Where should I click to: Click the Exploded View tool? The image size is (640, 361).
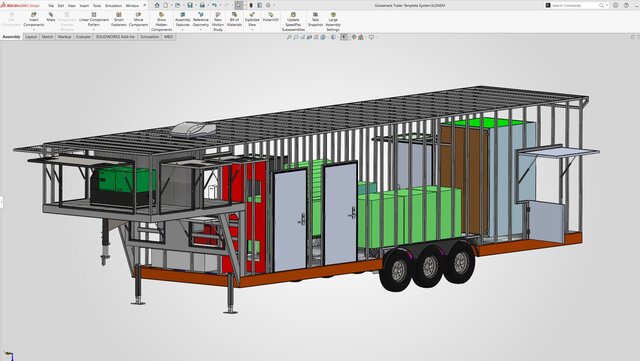click(252, 20)
